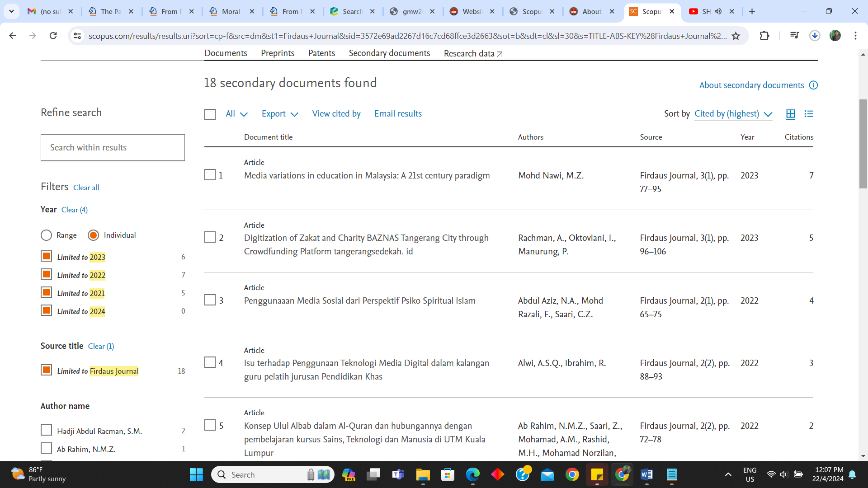The height and width of the screenshot is (488, 868).
Task: Open the Patents tab
Action: coord(321,53)
